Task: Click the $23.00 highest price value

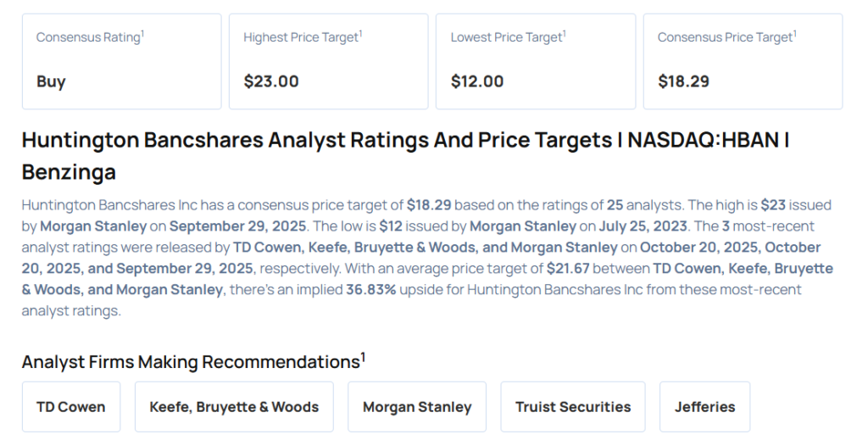Action: [x=271, y=81]
